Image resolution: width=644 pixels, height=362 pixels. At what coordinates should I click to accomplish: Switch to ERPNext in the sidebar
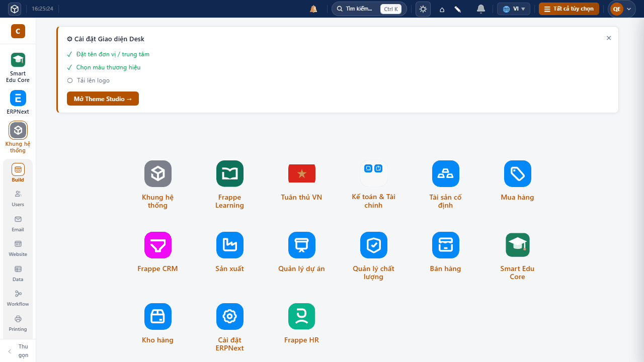[18, 102]
